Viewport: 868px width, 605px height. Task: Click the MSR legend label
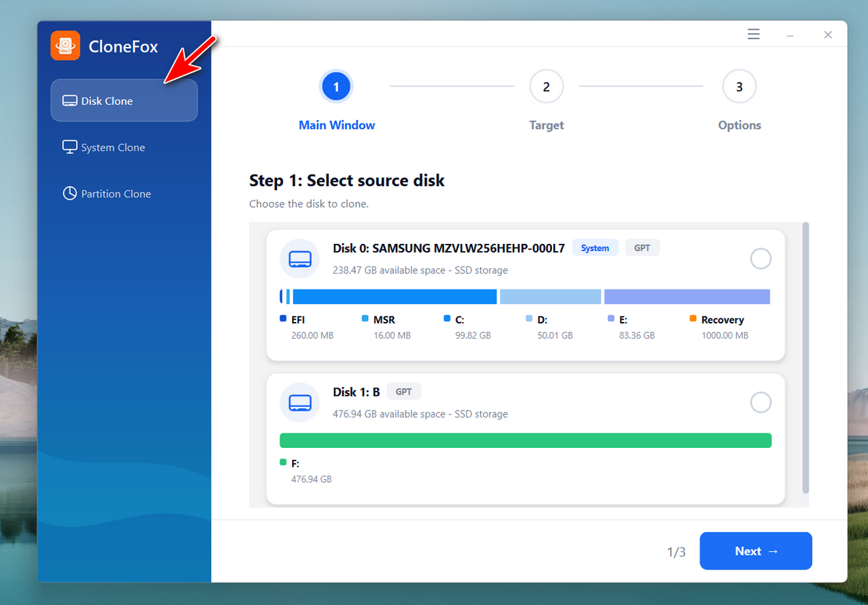pyautogui.click(x=384, y=320)
